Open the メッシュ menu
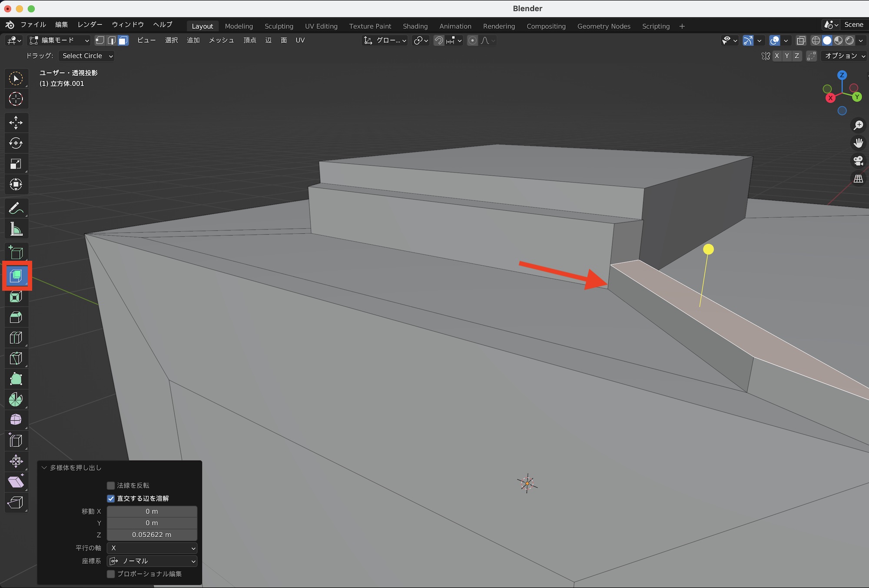Viewport: 869px width, 588px height. (221, 40)
